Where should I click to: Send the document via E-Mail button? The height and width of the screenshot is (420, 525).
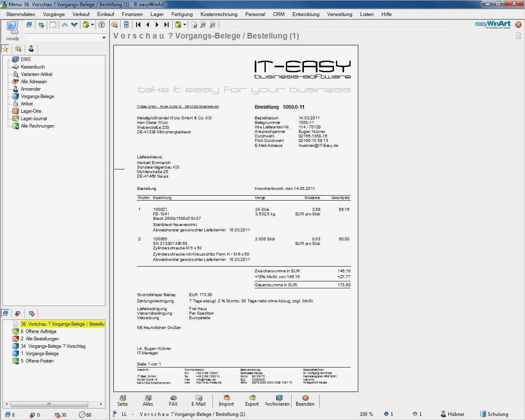[x=199, y=401]
